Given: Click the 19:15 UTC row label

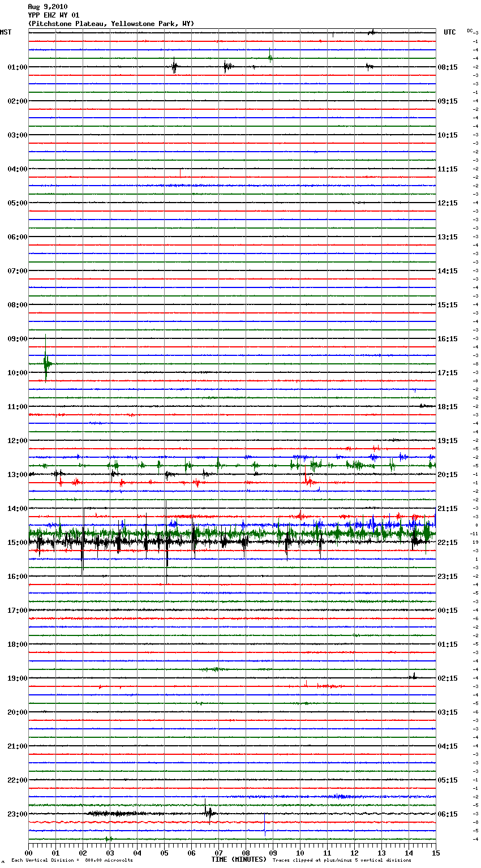Looking at the screenshot, I should pyautogui.click(x=448, y=441).
